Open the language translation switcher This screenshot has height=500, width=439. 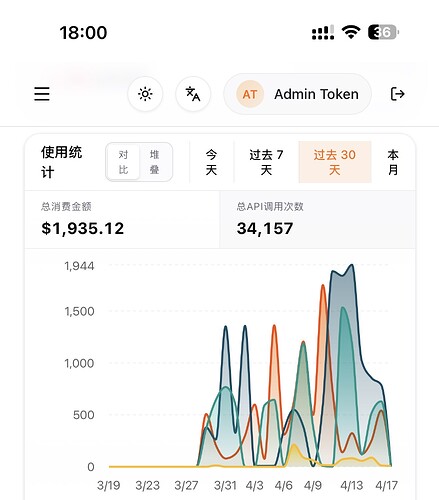tap(193, 94)
